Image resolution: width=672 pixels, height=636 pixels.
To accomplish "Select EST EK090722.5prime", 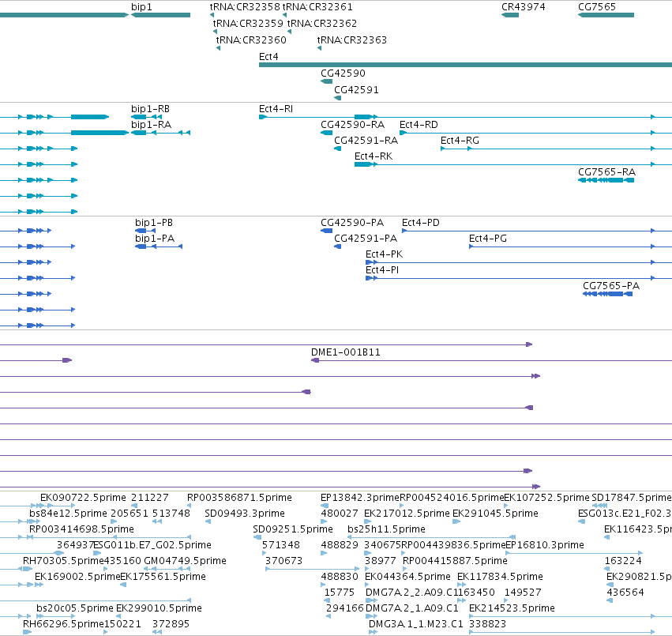I will click(83, 498).
